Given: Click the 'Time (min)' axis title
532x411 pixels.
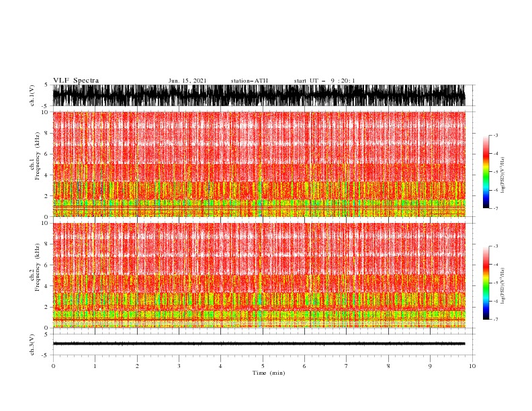Looking at the screenshot, I should [269, 373].
